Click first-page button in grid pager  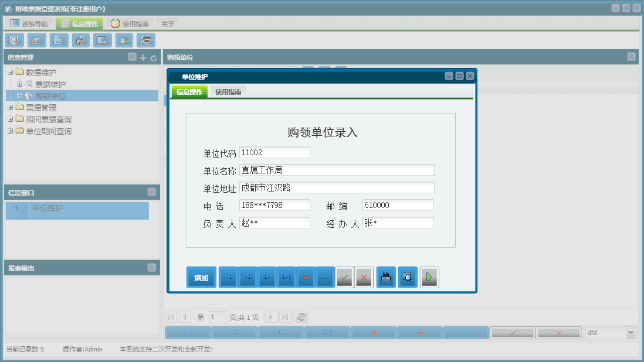171,317
